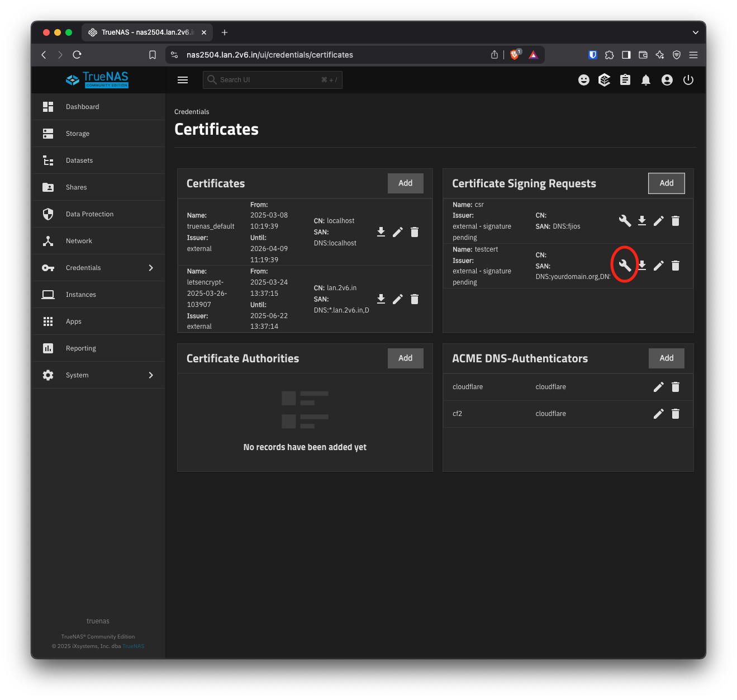Open the Apps page
This screenshot has width=737, height=700.
[x=98, y=321]
